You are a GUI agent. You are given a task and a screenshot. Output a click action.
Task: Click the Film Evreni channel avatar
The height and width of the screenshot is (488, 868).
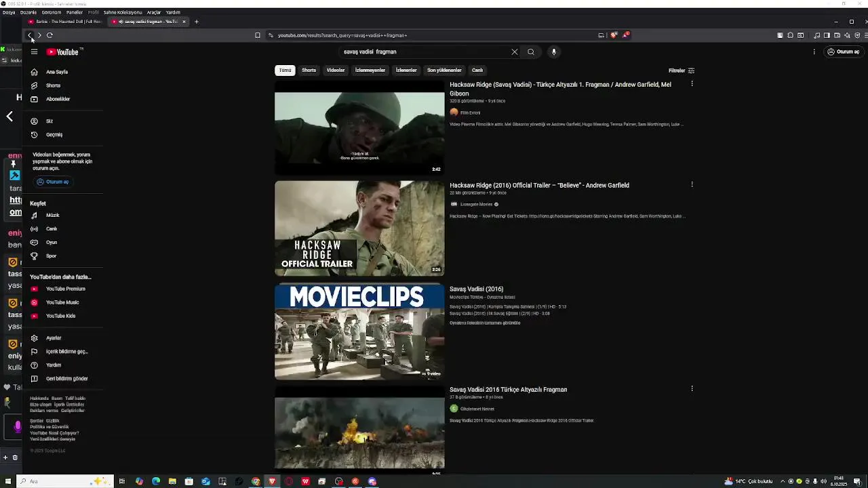click(x=454, y=113)
